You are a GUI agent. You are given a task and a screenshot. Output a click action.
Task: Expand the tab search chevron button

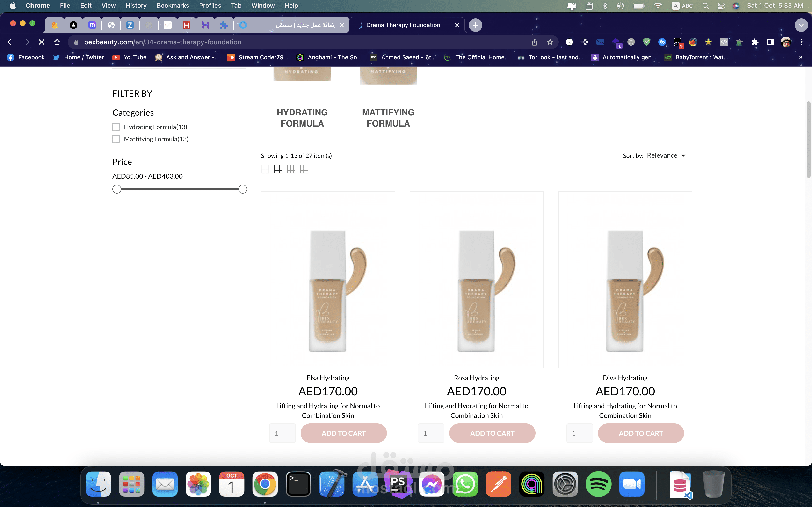coord(801,25)
